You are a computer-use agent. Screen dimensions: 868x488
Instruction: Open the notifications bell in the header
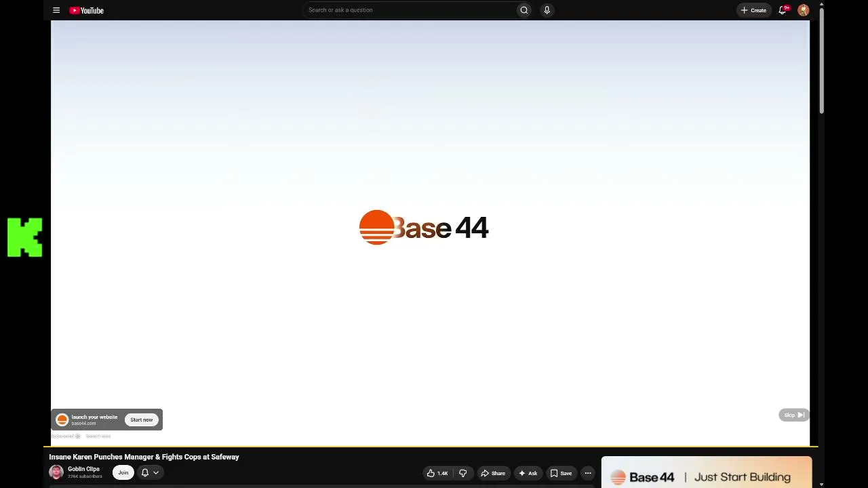coord(783,10)
